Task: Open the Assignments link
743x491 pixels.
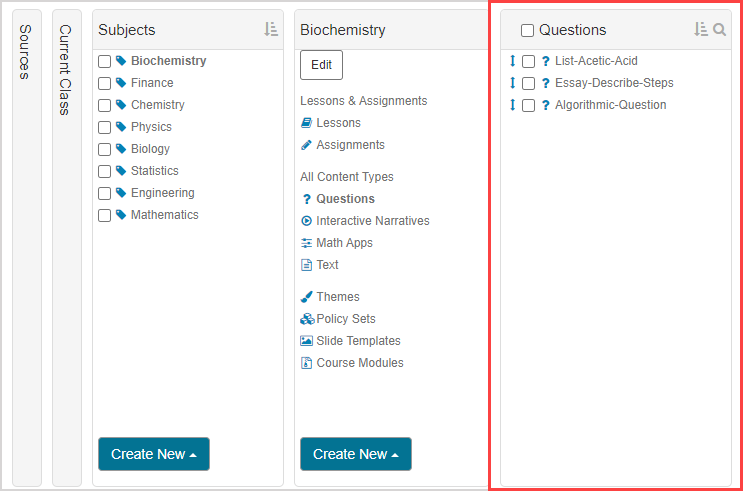Action: pos(350,145)
